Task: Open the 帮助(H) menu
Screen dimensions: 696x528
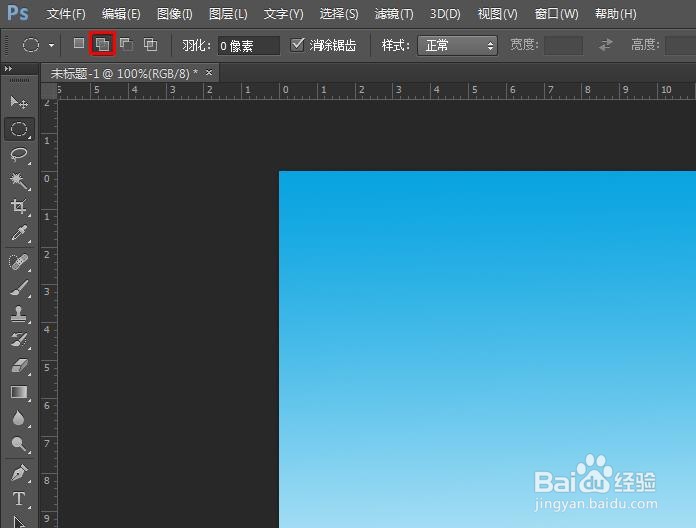Action: (x=615, y=14)
